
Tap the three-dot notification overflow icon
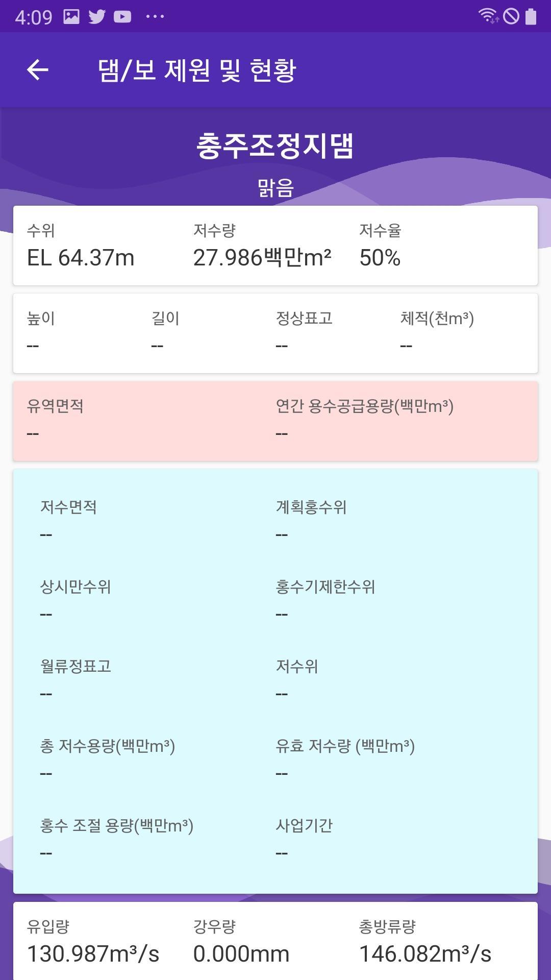coord(155,17)
